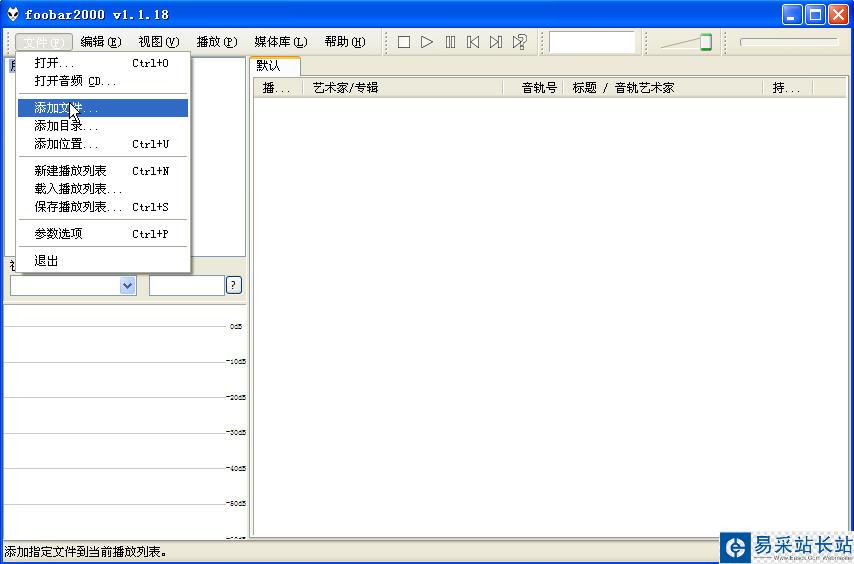Screen dimensions: 854x564
Task: Open the 文件 menu
Action: pos(44,42)
